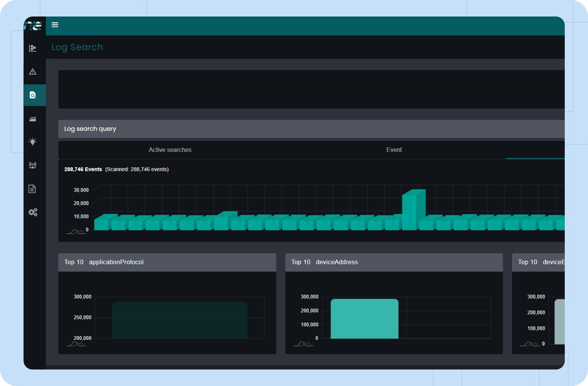Open the alerts warning triangle icon
Viewport: 588px width, 386px height.
[x=33, y=72]
